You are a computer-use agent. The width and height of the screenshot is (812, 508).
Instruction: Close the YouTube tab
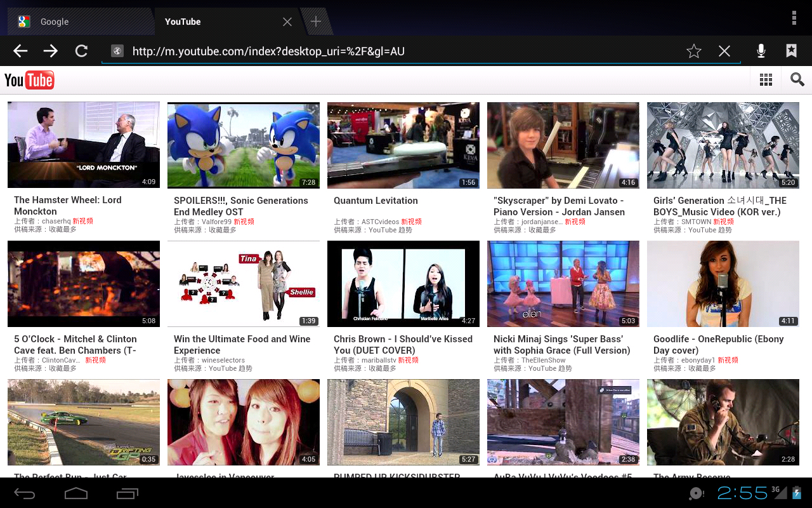287,22
